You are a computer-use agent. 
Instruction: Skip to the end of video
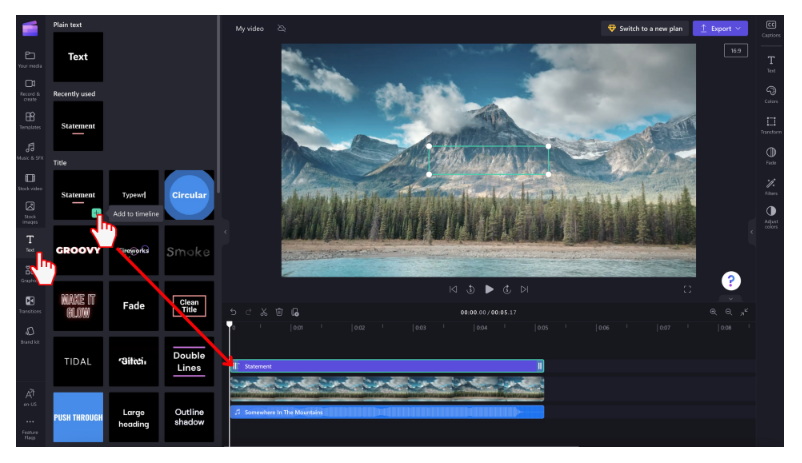click(524, 290)
